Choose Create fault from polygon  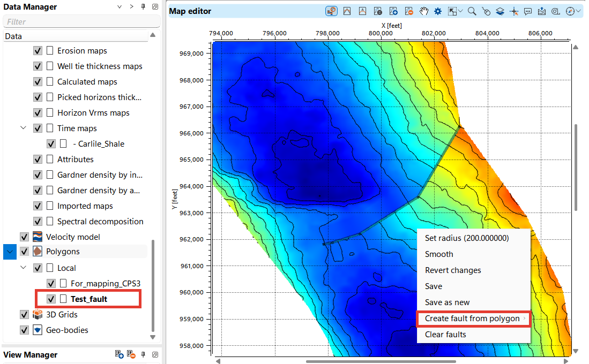[472, 318]
